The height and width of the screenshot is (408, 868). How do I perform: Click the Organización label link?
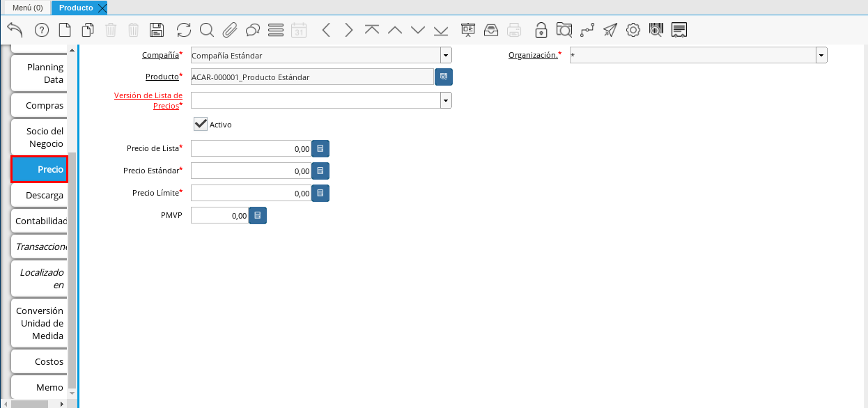click(533, 54)
